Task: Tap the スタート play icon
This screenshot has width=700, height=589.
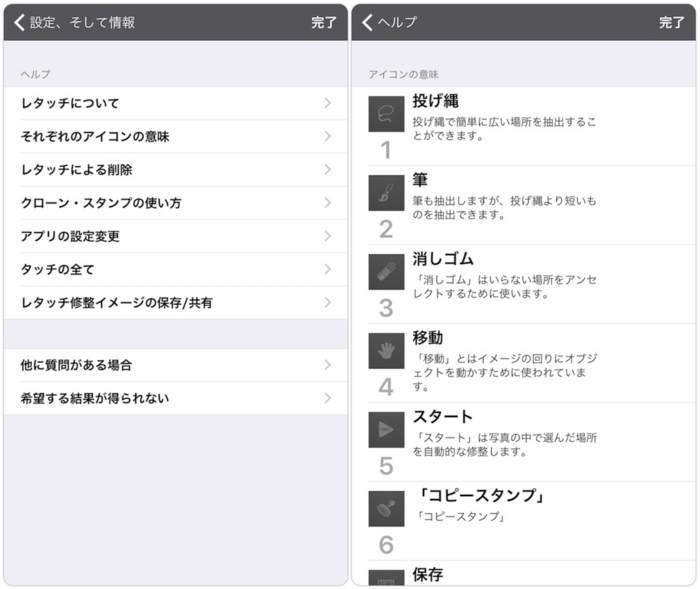Action: tap(386, 430)
